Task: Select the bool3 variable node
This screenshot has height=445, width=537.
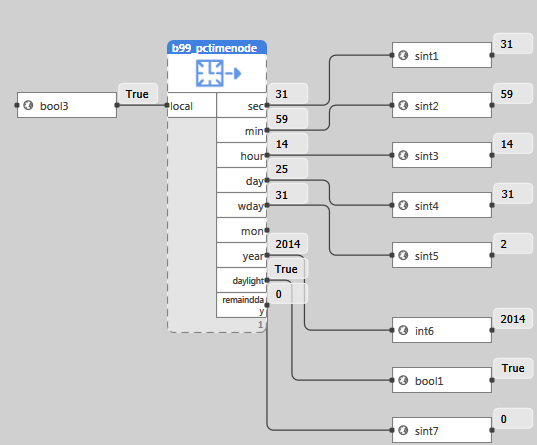Action: point(67,105)
